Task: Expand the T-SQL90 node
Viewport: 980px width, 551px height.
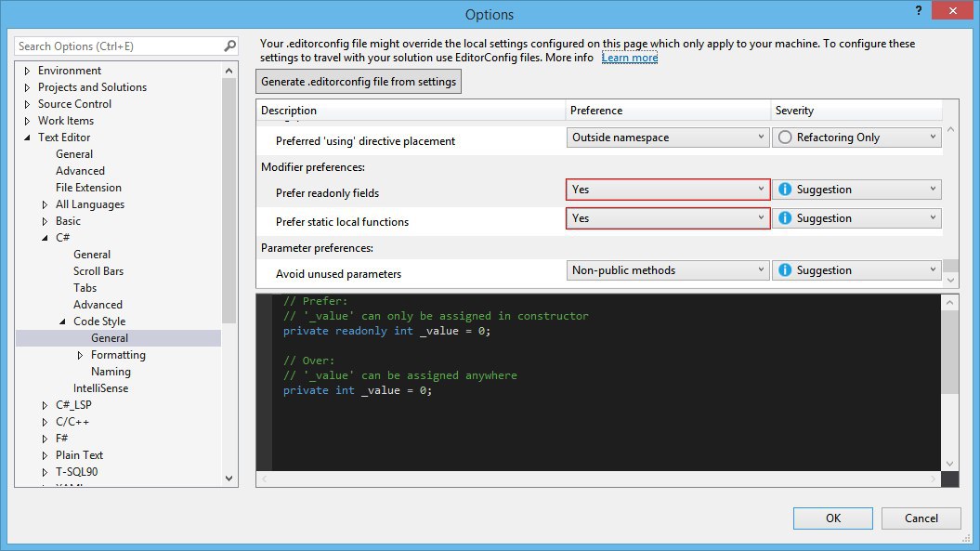Action: [x=45, y=472]
